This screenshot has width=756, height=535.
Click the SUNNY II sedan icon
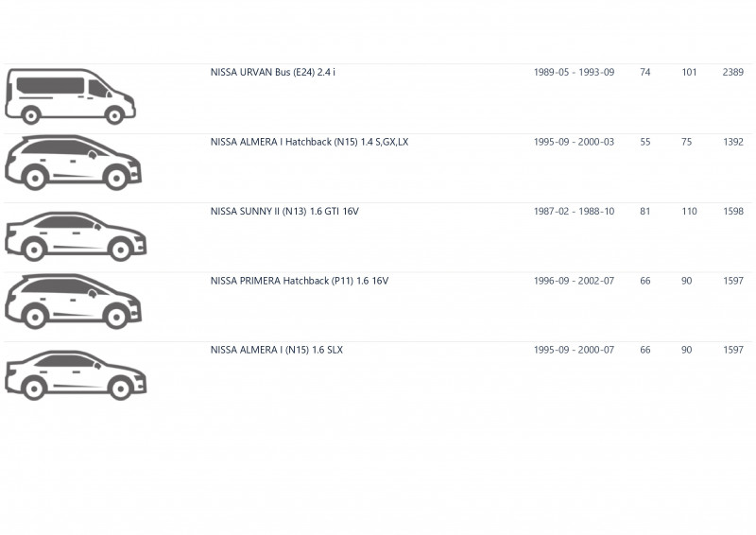click(76, 236)
